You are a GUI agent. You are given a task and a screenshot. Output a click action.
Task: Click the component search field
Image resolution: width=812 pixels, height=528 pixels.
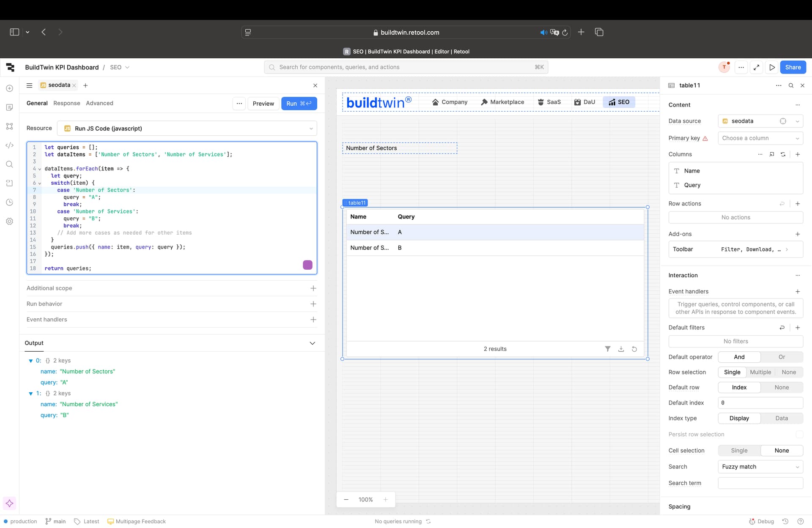click(x=406, y=67)
